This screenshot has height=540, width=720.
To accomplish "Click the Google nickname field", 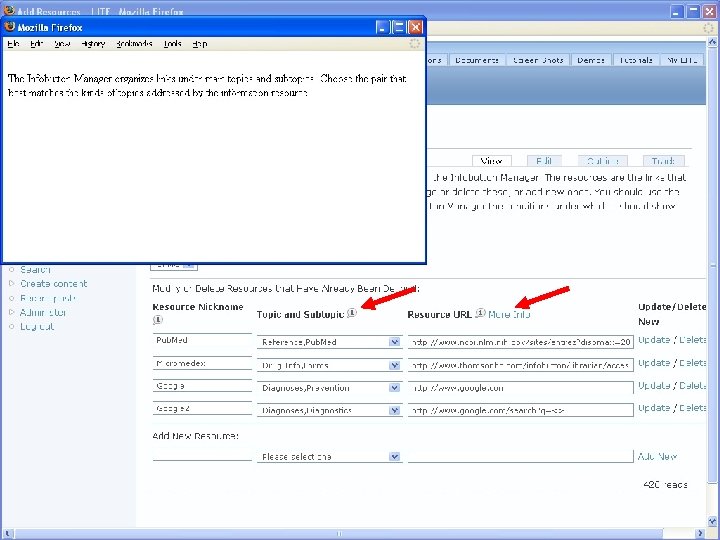I will click(x=202, y=386).
